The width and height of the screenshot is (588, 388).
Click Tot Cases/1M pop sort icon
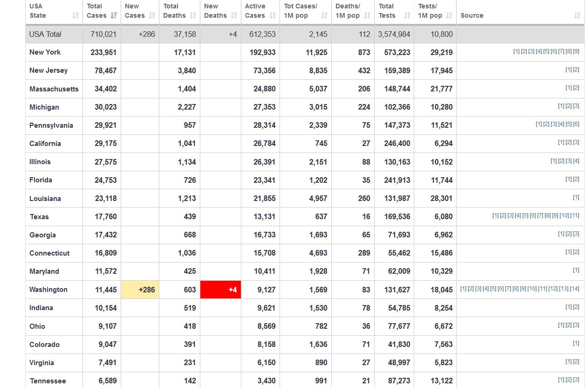[324, 16]
